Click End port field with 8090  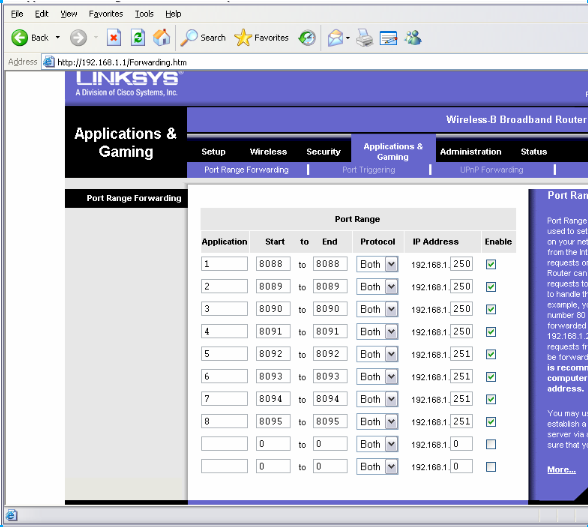tap(330, 309)
